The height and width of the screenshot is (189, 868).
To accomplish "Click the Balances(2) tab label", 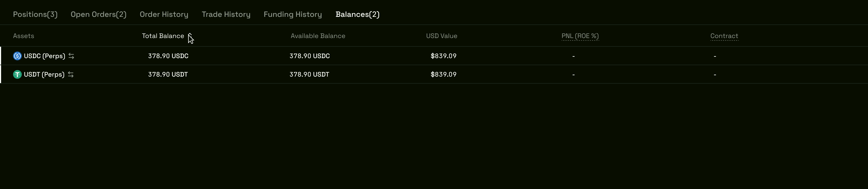I will [358, 14].
